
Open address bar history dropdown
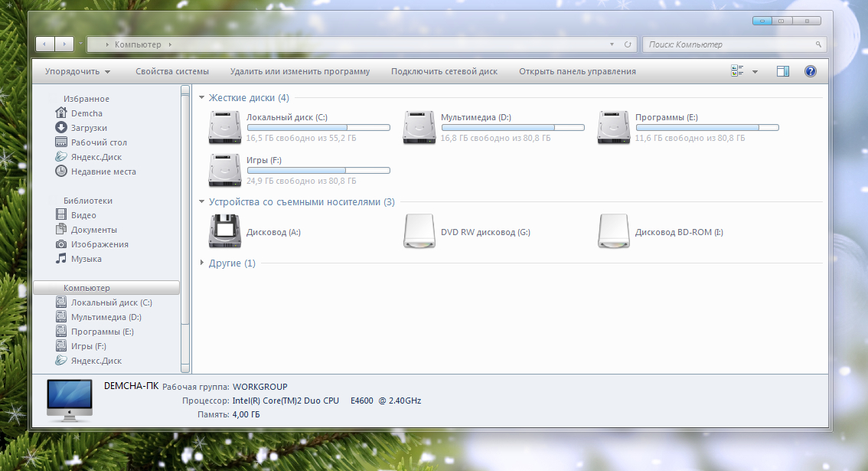point(612,44)
